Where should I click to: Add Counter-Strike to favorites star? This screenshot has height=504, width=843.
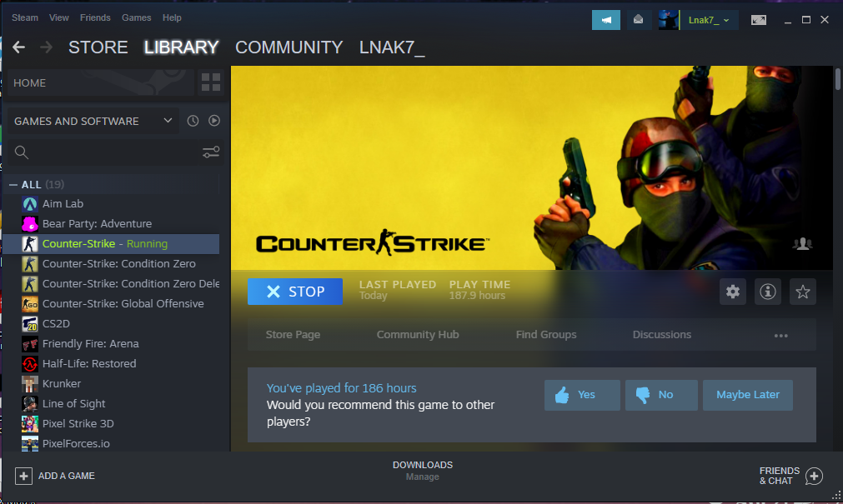[803, 292]
